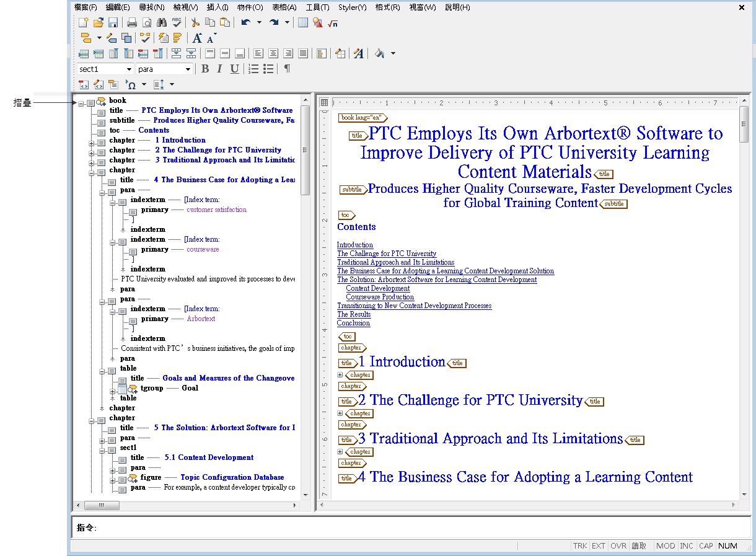Undo the last action arrow icon
This screenshot has width=756, height=556.
pos(246,23)
